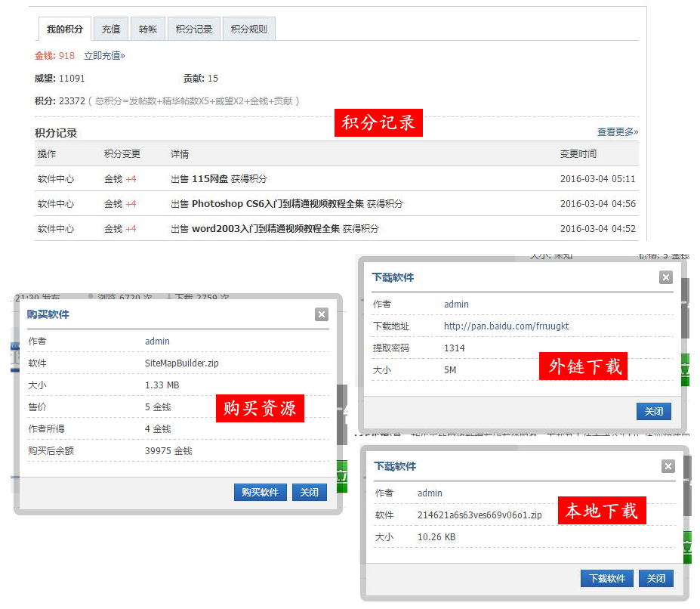This screenshot has height=609, width=700.
Task: Click 关闭 in the purchase dialog
Action: click(x=309, y=492)
